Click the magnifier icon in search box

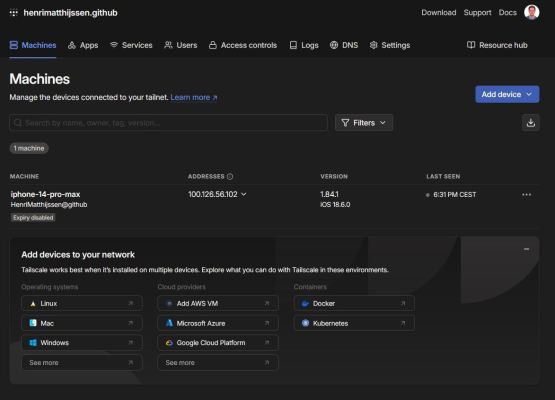(17, 123)
